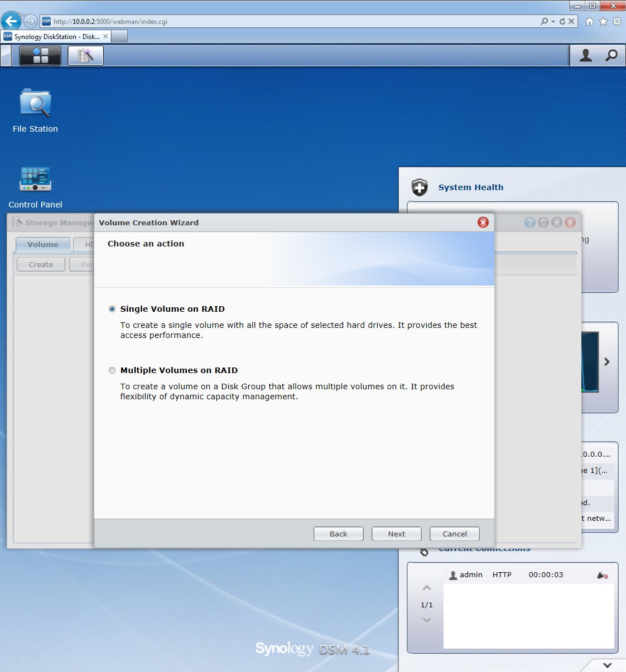This screenshot has height=672, width=626.
Task: Click the browser back arrow button
Action: click(11, 21)
